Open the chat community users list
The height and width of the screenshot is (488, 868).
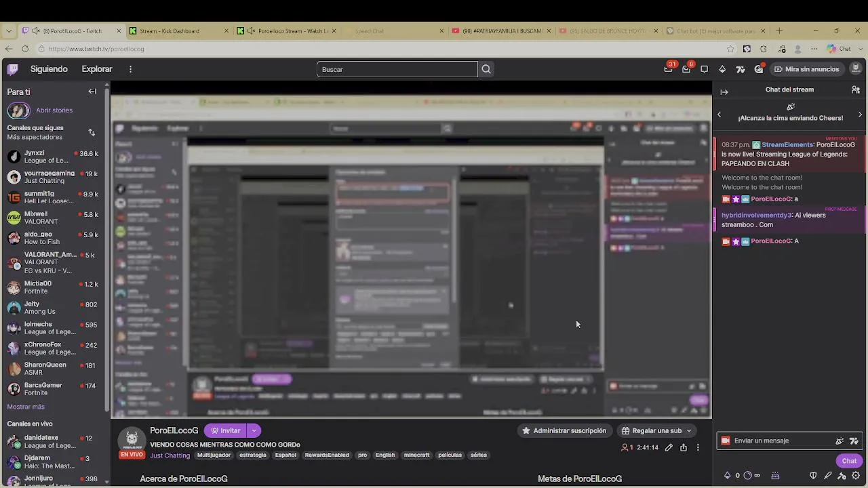click(x=856, y=89)
